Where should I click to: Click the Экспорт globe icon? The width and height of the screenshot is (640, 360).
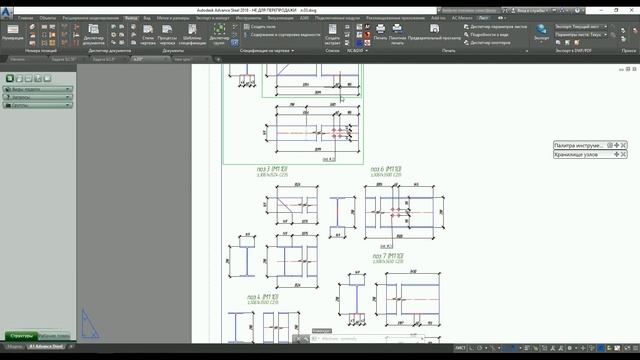pos(542,32)
